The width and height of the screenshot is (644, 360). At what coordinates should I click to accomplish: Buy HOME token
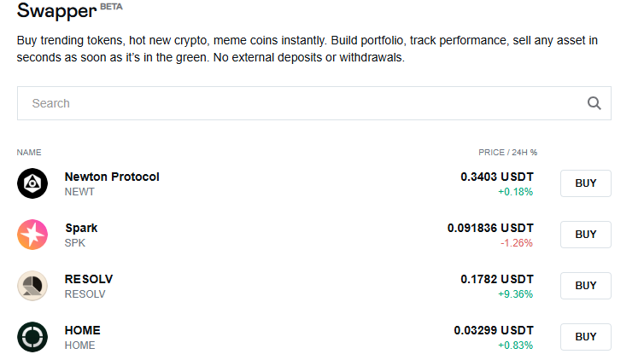[x=586, y=337]
